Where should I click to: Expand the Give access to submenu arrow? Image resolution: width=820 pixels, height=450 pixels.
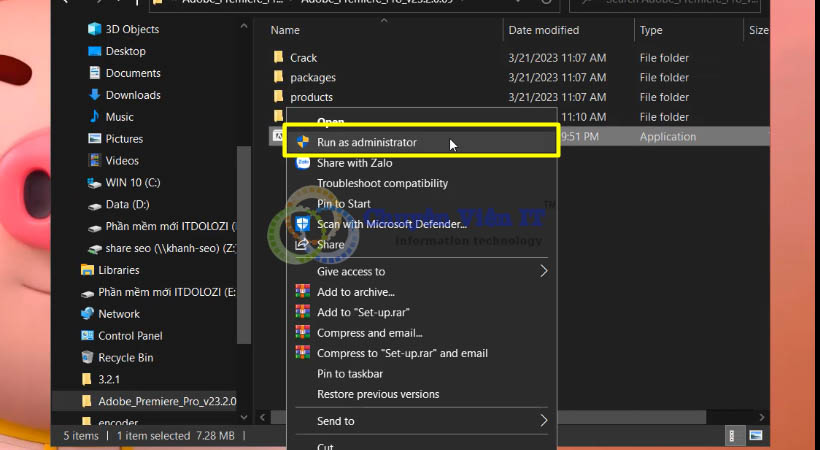tap(544, 271)
